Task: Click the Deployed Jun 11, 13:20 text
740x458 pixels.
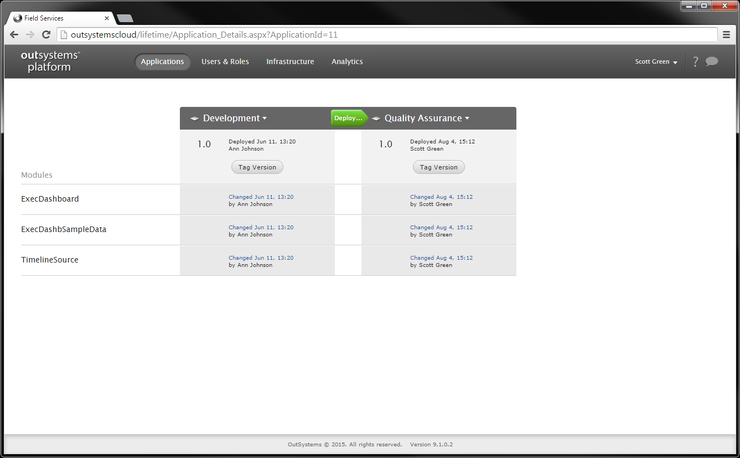Action: click(262, 142)
